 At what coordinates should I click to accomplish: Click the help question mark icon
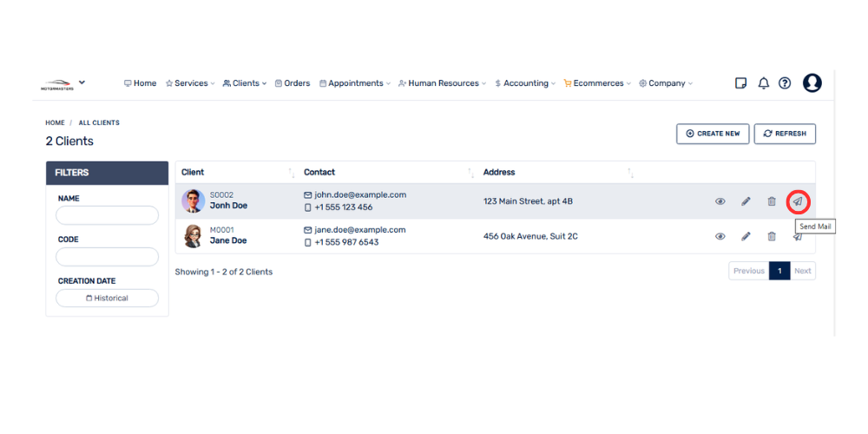[785, 83]
